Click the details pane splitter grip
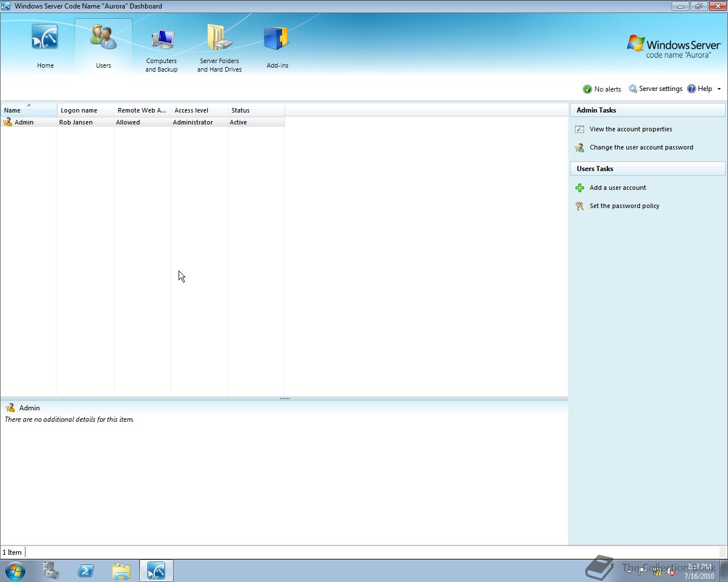The image size is (728, 582). click(x=284, y=398)
